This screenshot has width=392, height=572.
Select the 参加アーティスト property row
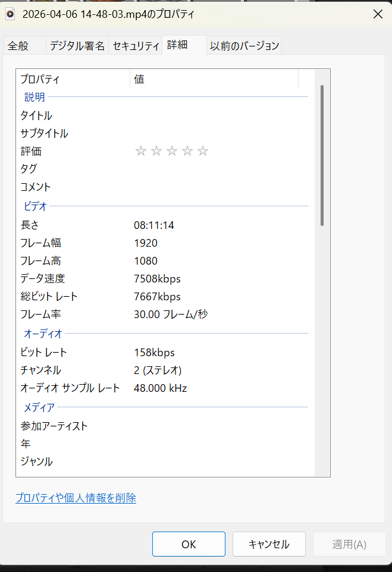click(x=165, y=426)
